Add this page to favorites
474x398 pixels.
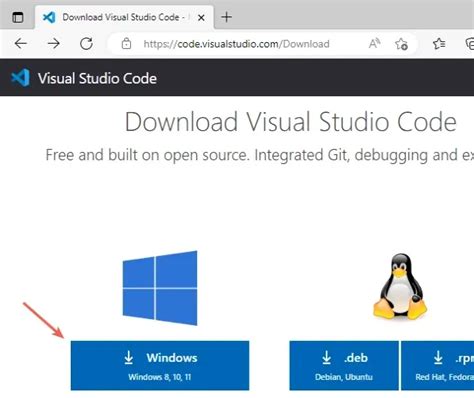click(401, 44)
